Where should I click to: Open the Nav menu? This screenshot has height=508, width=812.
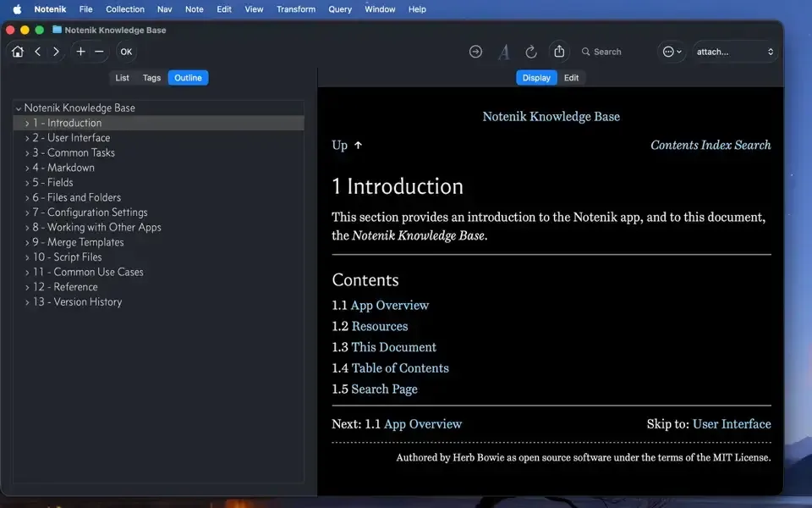coord(165,9)
